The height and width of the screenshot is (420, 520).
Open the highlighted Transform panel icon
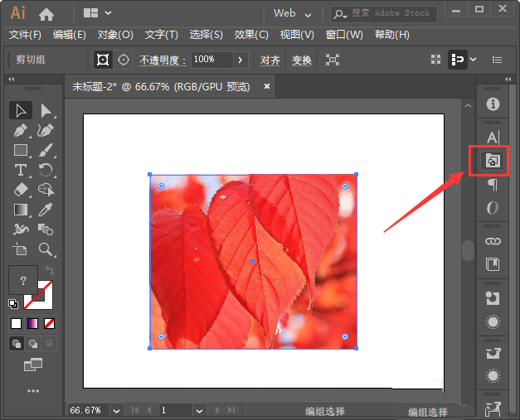pos(493,161)
